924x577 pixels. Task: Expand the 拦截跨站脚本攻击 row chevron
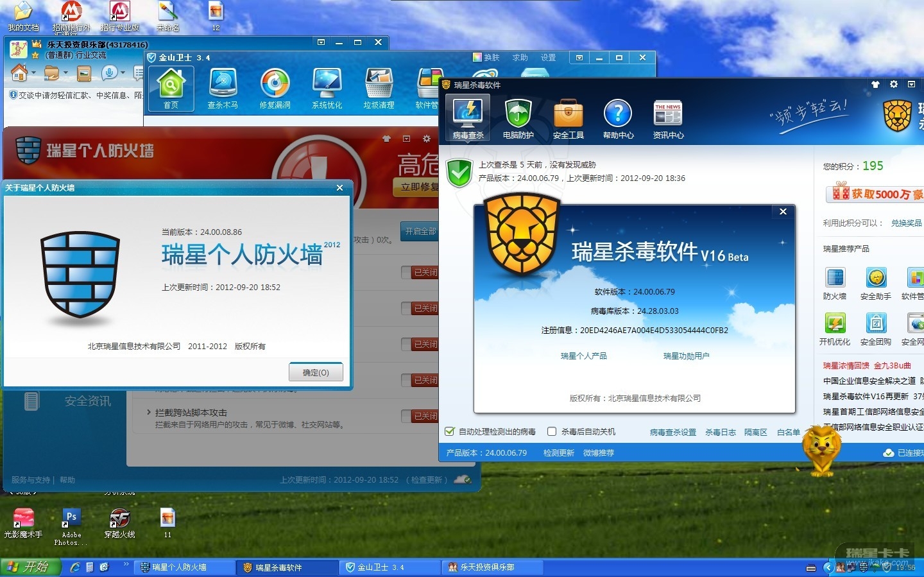coord(148,412)
